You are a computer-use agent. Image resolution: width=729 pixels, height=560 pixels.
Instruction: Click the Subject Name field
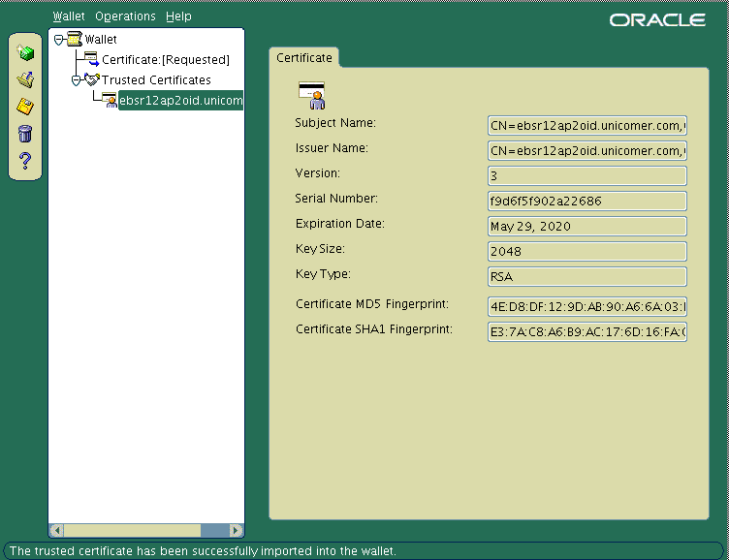[587, 126]
